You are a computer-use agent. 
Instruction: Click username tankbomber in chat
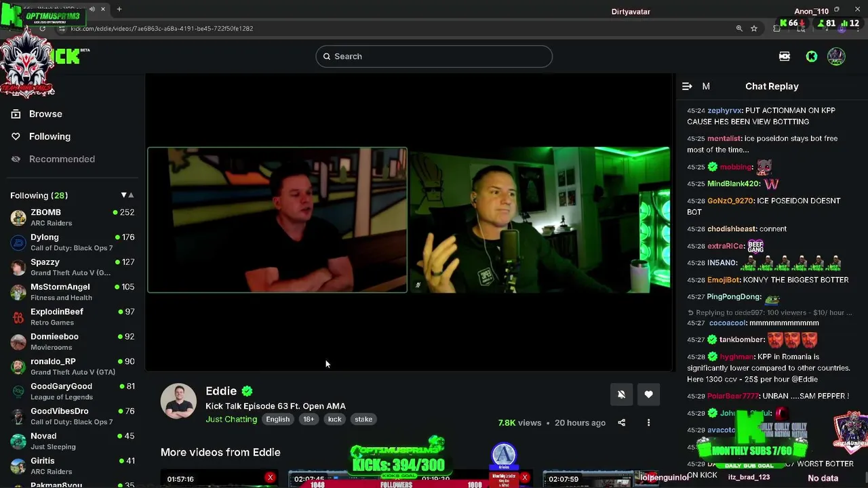742,340
